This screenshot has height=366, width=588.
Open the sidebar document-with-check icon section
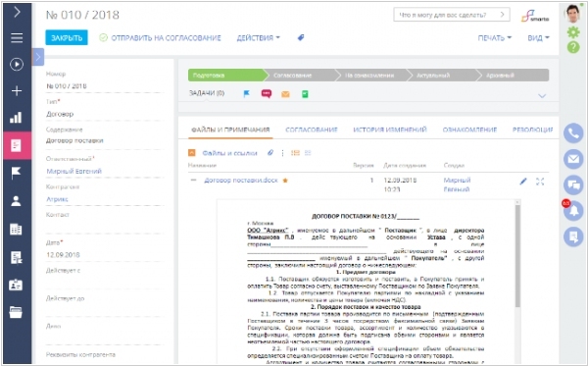17,257
